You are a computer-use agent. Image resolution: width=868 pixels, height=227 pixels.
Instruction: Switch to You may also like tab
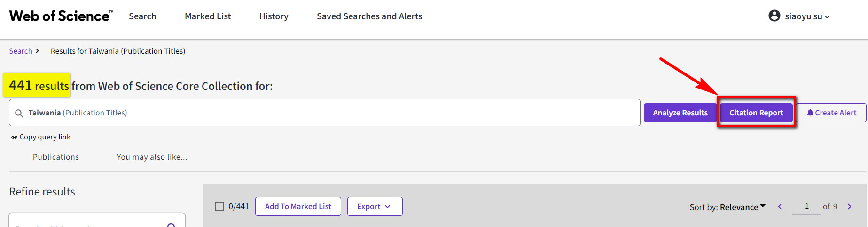coord(152,157)
